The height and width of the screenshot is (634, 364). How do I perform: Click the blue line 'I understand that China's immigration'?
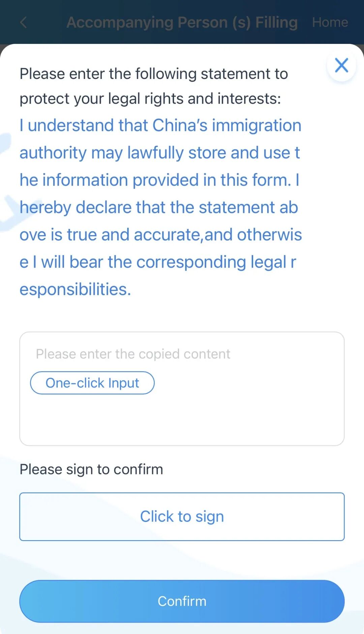pos(160,126)
